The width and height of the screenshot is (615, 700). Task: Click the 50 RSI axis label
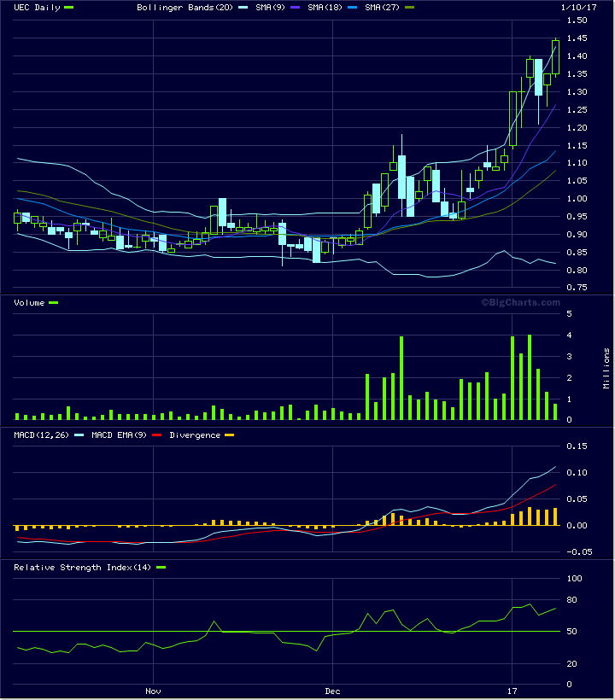pos(571,631)
